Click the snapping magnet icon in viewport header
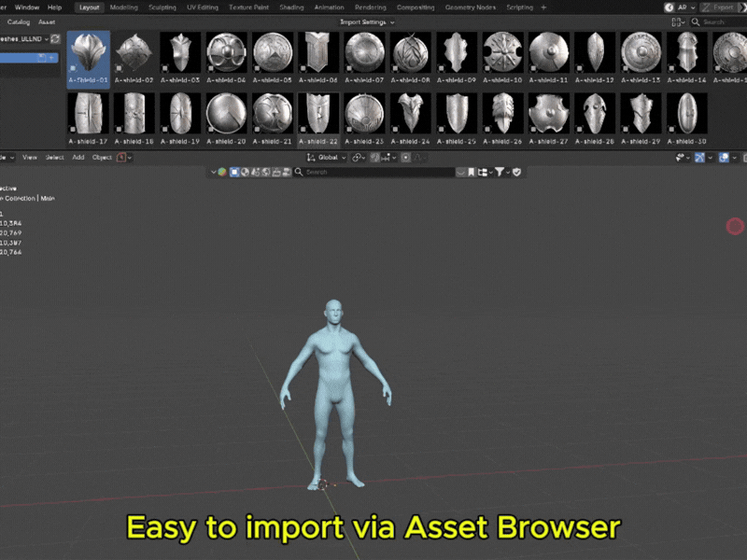This screenshot has height=560, width=747. [374, 158]
